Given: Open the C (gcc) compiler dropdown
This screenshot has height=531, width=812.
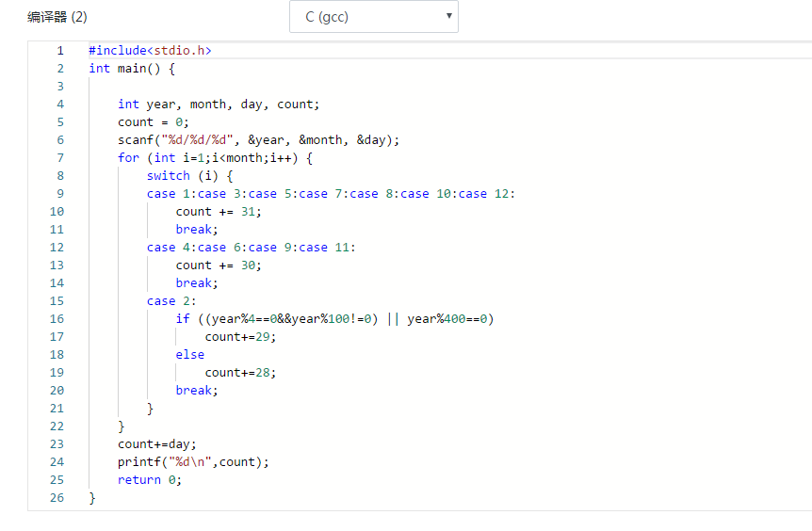Looking at the screenshot, I should 373,17.
